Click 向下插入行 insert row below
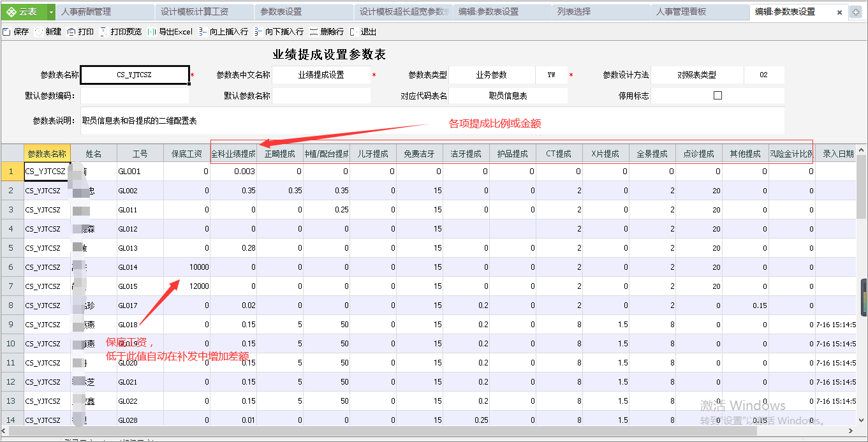The image size is (868, 442). [279, 31]
